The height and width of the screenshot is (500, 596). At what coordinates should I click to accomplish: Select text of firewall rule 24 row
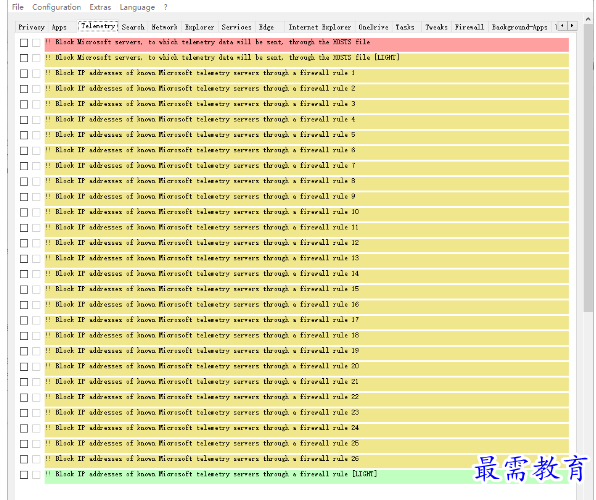point(202,427)
